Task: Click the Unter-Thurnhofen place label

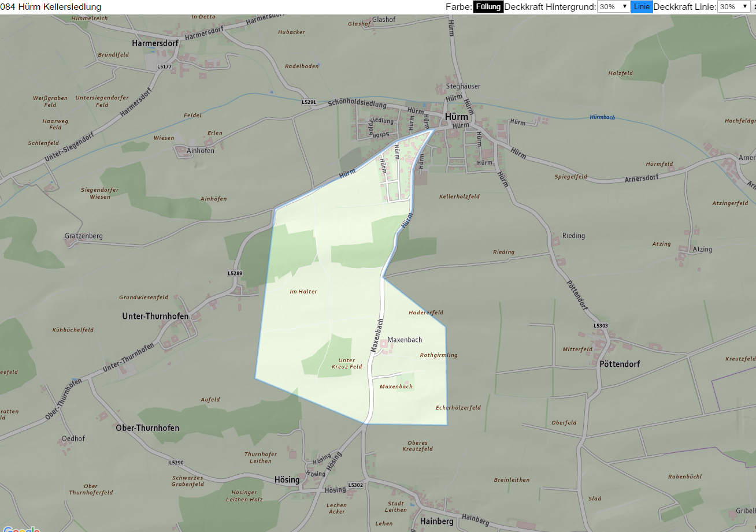Action: pyautogui.click(x=155, y=316)
